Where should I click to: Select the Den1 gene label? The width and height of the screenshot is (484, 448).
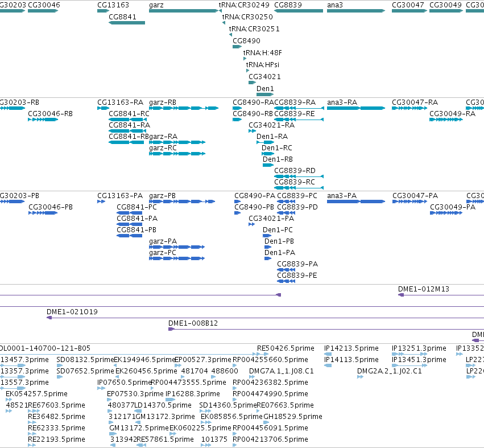point(265,89)
